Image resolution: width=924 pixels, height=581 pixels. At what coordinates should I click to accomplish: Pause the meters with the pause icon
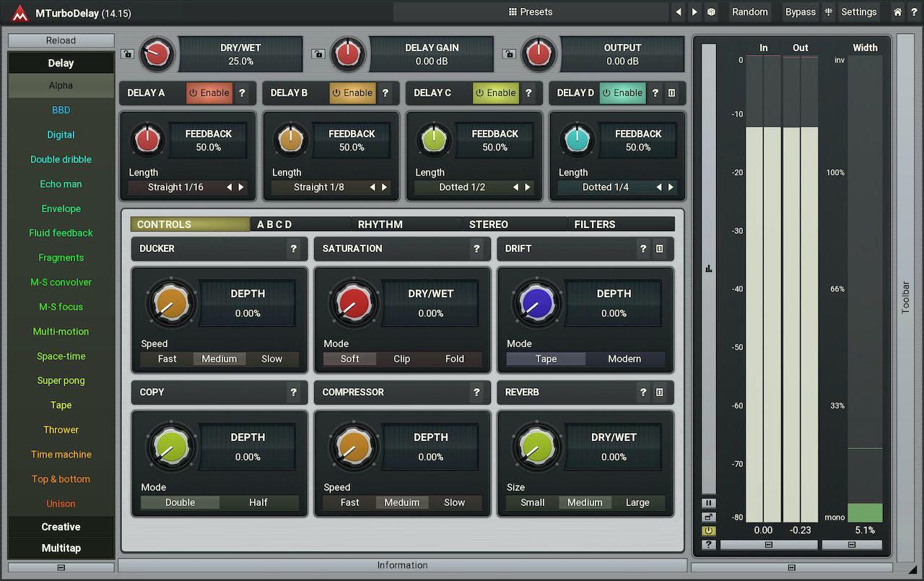pos(708,503)
